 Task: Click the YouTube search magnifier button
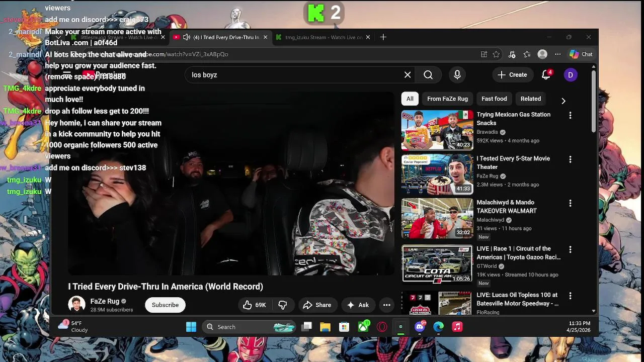(x=428, y=75)
